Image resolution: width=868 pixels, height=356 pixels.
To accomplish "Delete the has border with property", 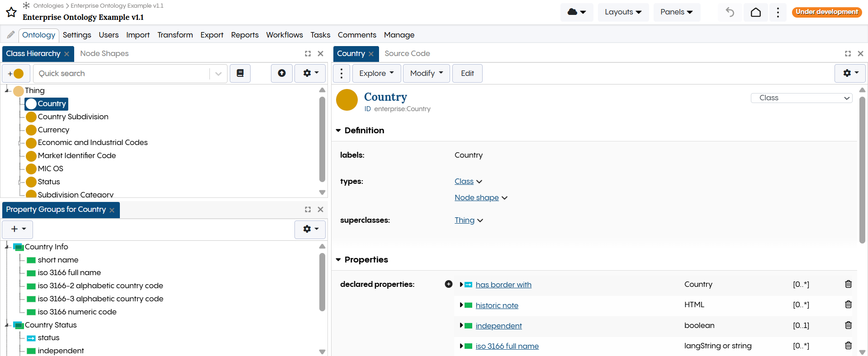I will pyautogui.click(x=848, y=284).
